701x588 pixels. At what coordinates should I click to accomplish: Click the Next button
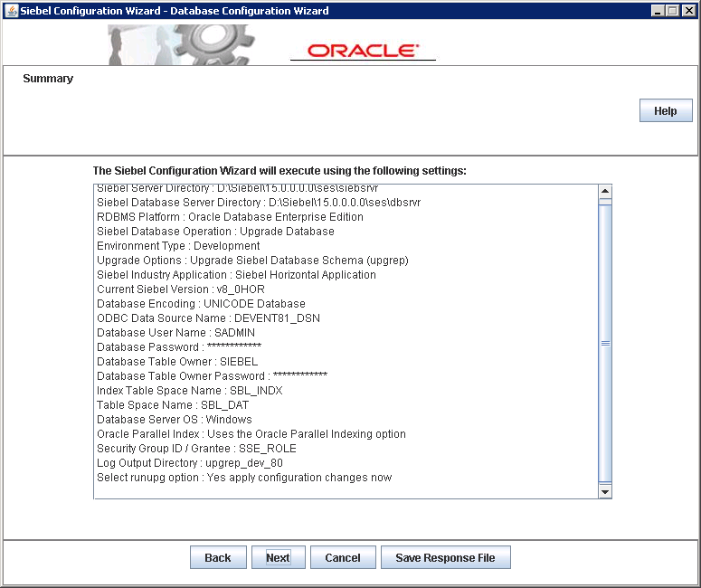tap(278, 557)
